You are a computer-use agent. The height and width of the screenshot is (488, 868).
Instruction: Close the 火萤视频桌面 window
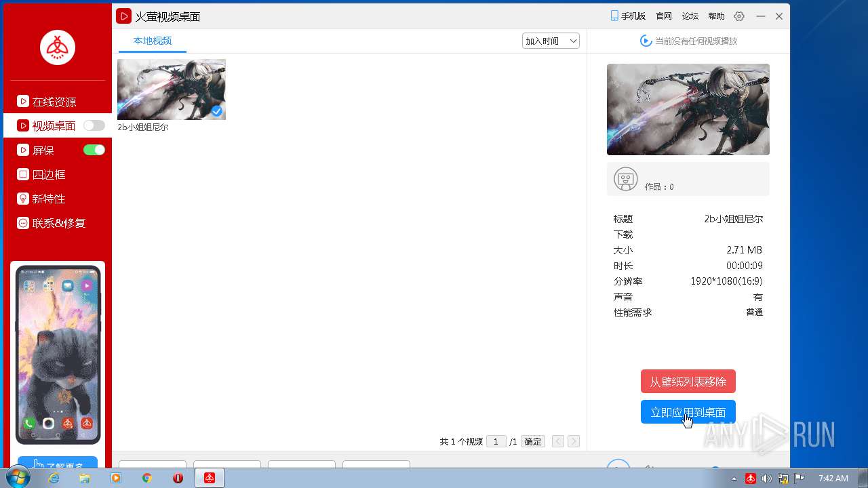pos(779,16)
